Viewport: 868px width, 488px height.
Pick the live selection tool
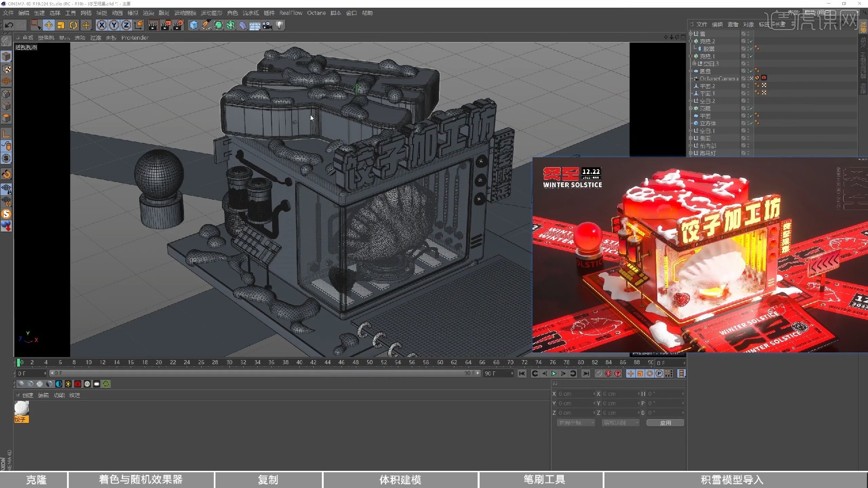36,25
